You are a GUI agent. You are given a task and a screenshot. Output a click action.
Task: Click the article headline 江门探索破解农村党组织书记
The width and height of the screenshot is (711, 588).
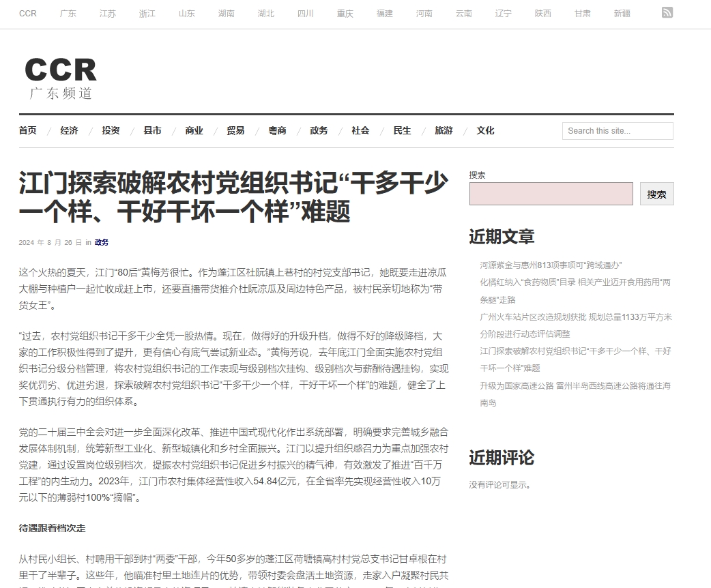point(233,197)
